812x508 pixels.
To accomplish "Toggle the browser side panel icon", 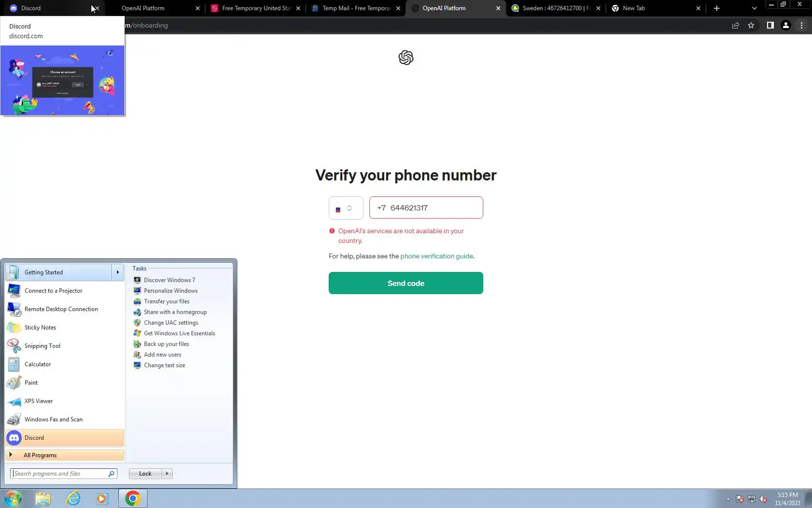I will [x=770, y=25].
